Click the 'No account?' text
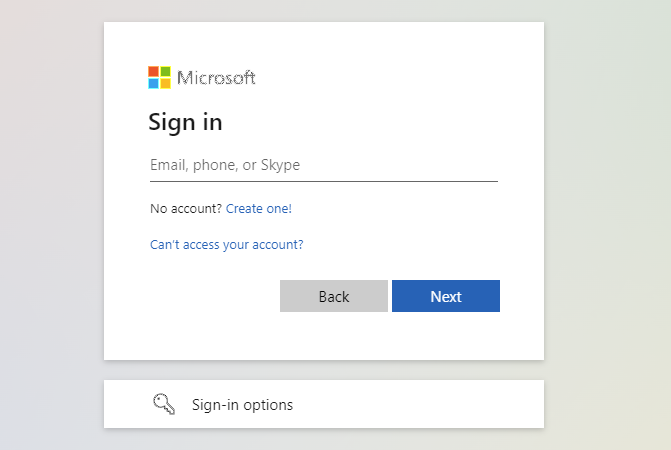 (x=186, y=209)
